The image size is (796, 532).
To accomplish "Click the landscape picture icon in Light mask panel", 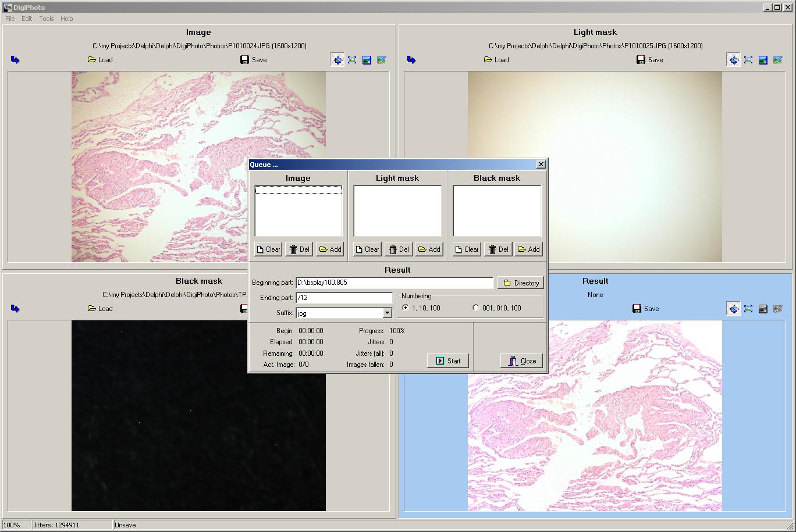I will tap(763, 60).
